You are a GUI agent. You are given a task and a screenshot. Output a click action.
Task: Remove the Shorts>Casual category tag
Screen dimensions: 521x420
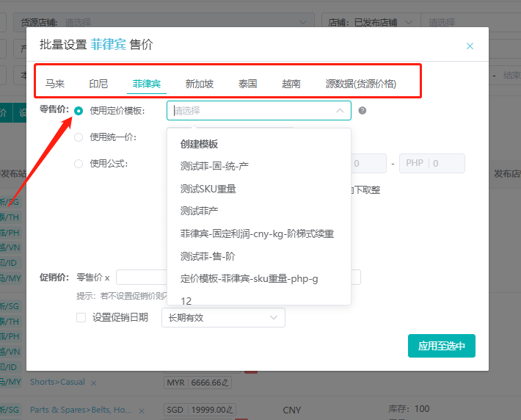coord(94,383)
